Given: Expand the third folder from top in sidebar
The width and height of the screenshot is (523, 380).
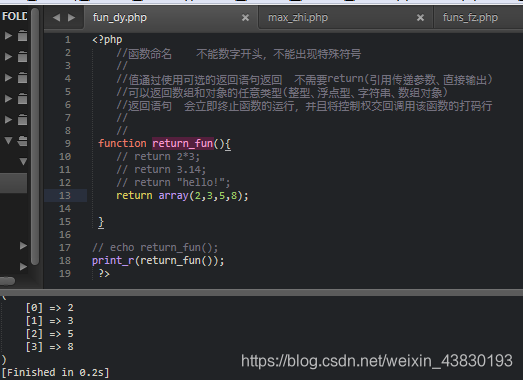Looking at the screenshot, I should pos(8,77).
